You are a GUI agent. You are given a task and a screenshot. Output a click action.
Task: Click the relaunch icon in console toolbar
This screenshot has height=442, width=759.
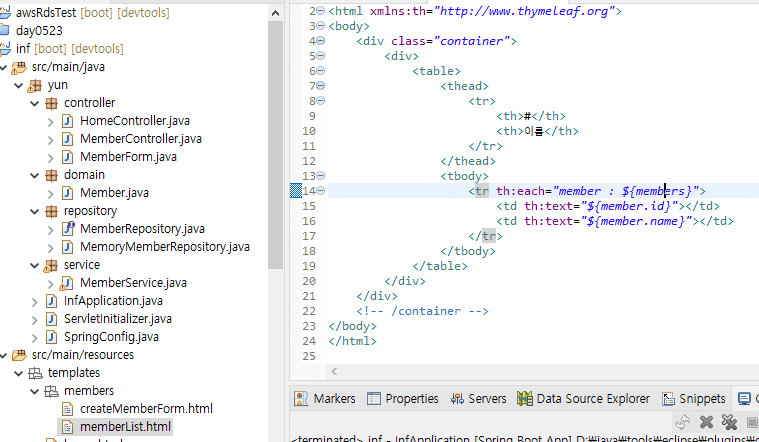pyautogui.click(x=683, y=422)
